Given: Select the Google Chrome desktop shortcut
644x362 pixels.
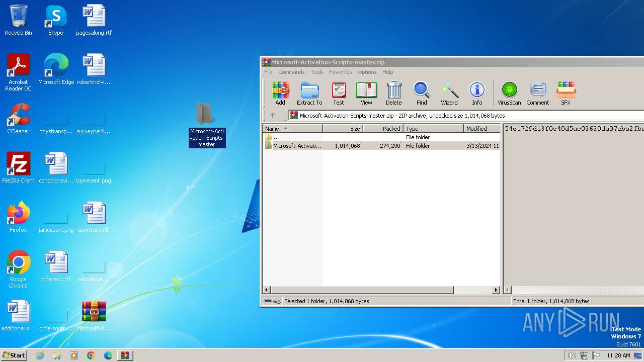Looking at the screenshot, I should [x=18, y=269].
